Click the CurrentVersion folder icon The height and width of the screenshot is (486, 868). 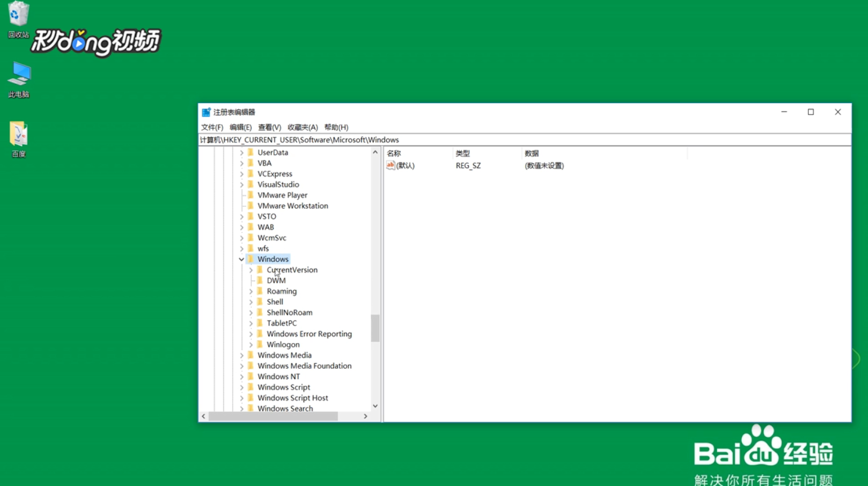(x=260, y=270)
